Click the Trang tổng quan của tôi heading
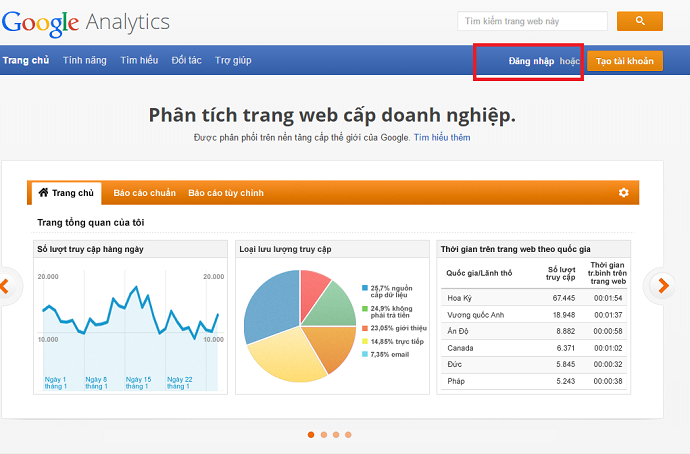The height and width of the screenshot is (454, 690). tap(91, 223)
